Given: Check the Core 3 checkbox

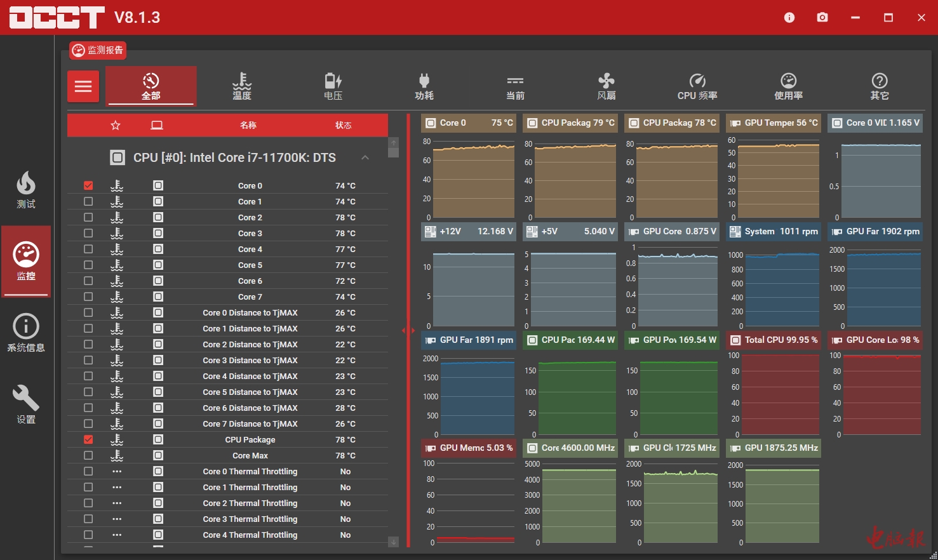Looking at the screenshot, I should point(88,233).
